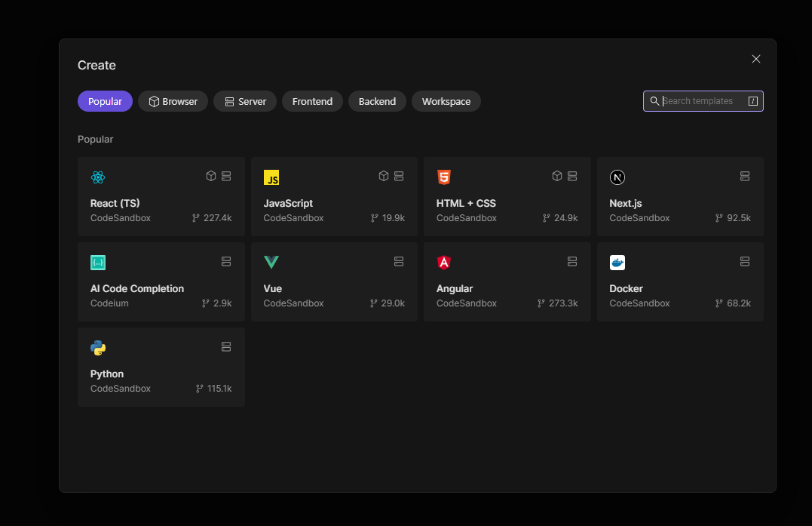Click the Docker whale logo icon
812x526 pixels.
coord(617,263)
